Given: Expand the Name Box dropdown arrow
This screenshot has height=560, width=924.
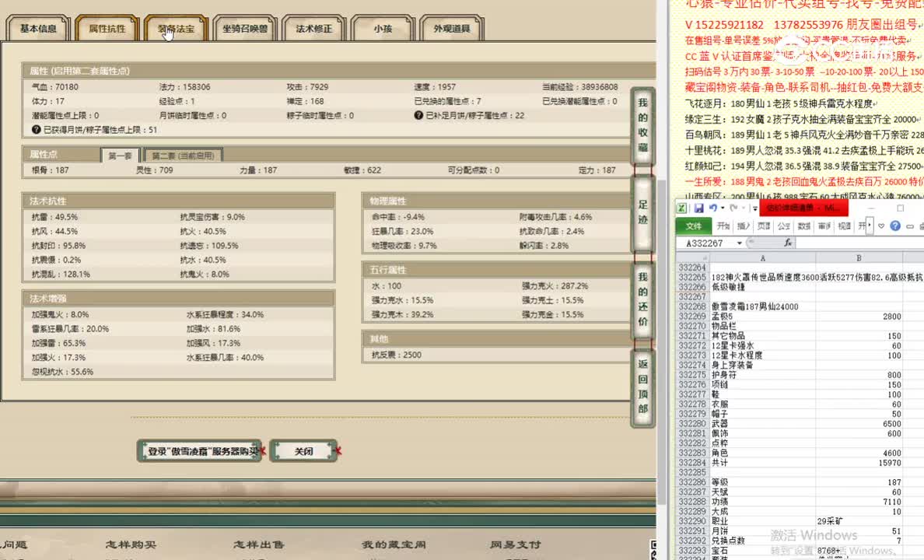Looking at the screenshot, I should click(739, 242).
